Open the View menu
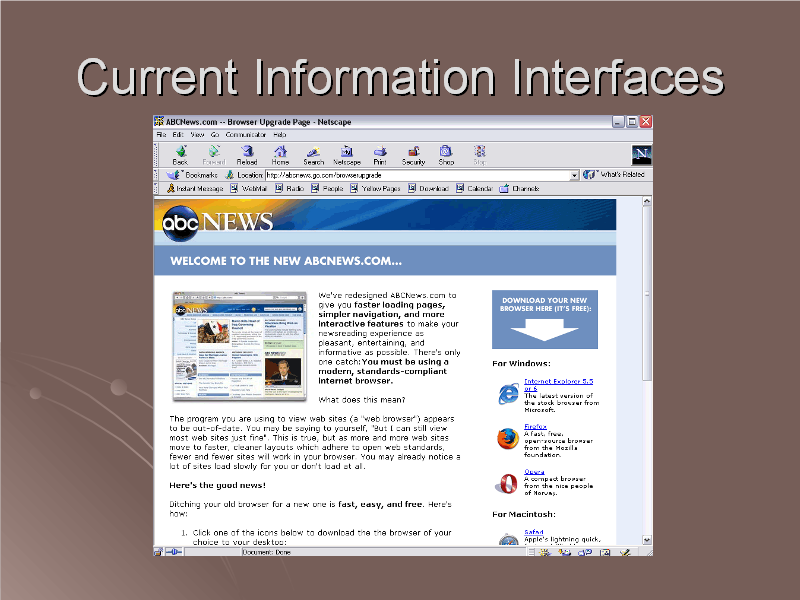The width and height of the screenshot is (800, 600). 197,135
